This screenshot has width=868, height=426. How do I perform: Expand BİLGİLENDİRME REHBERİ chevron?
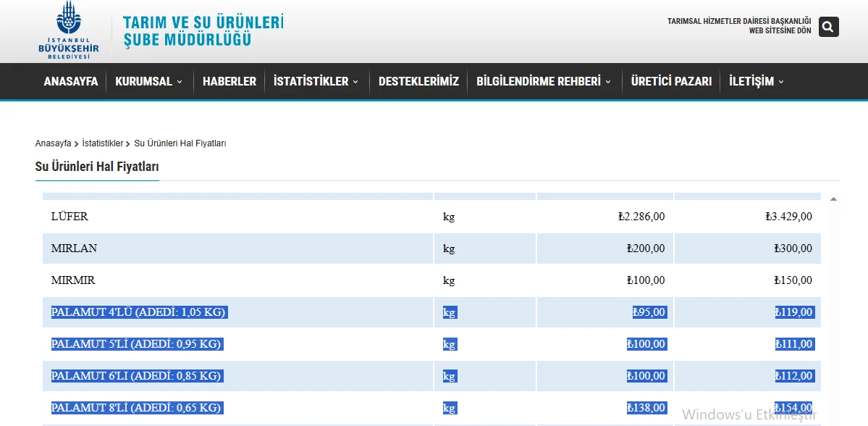click(x=608, y=82)
